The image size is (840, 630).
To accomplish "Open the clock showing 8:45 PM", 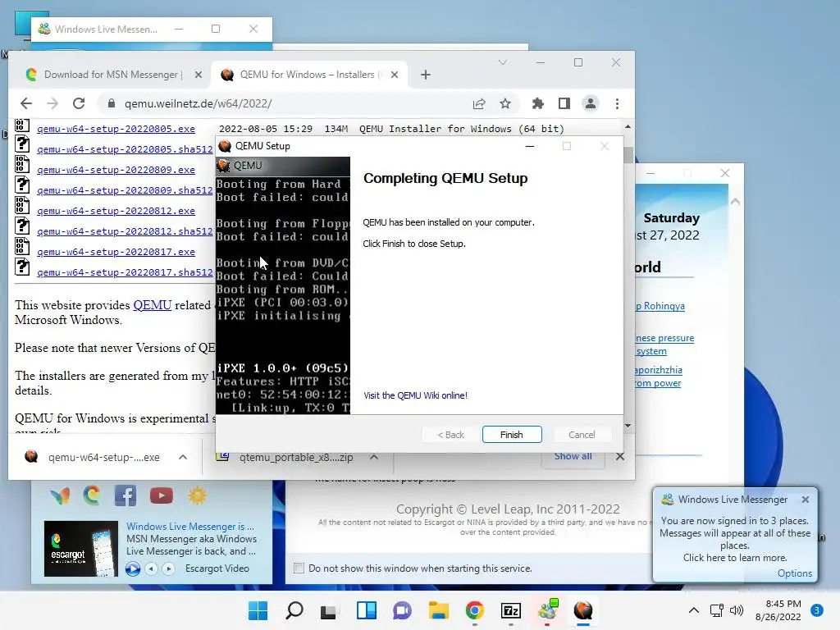I will [778, 610].
